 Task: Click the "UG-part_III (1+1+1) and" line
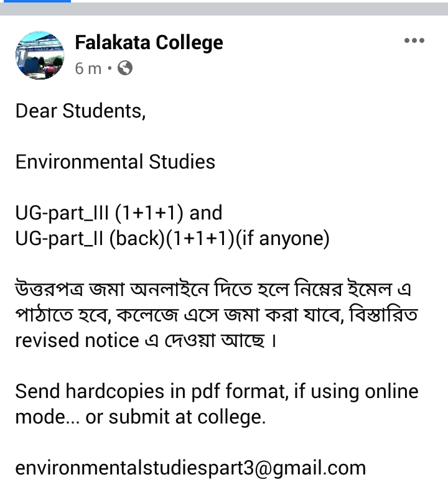118,213
